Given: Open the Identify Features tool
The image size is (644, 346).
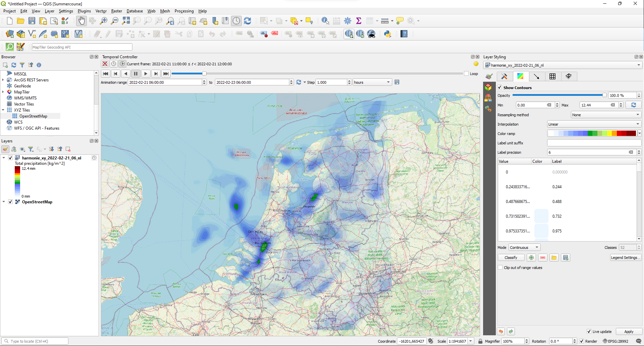Looking at the screenshot, I should click(x=325, y=20).
